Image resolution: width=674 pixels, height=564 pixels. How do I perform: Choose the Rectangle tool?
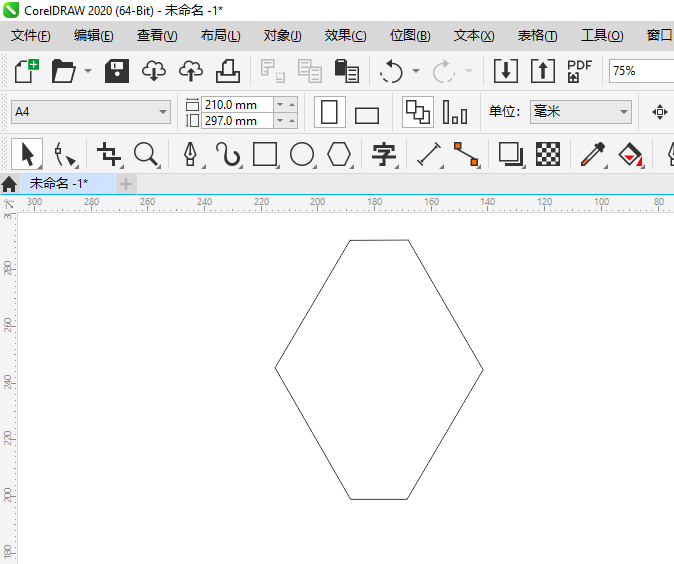265,154
